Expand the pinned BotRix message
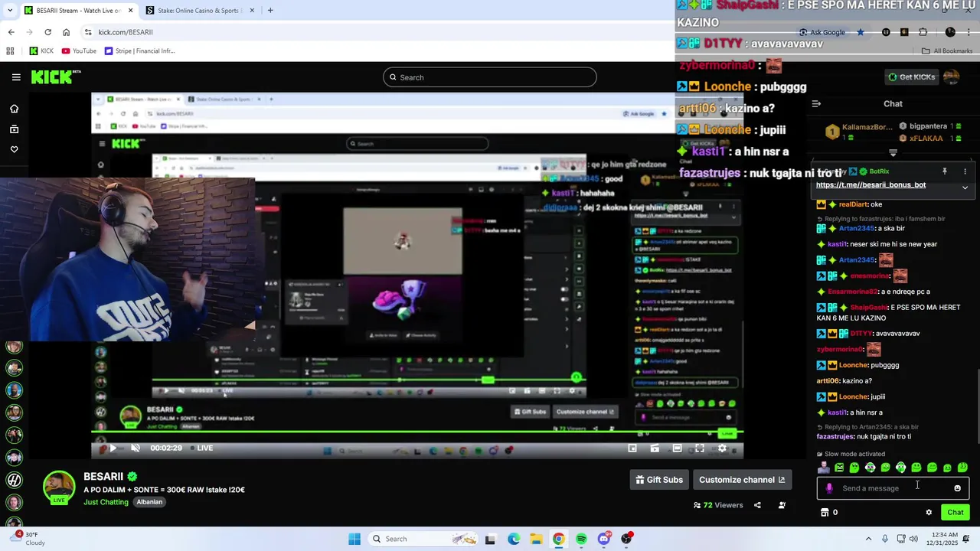Screen dimensions: 980x551 tap(965, 187)
